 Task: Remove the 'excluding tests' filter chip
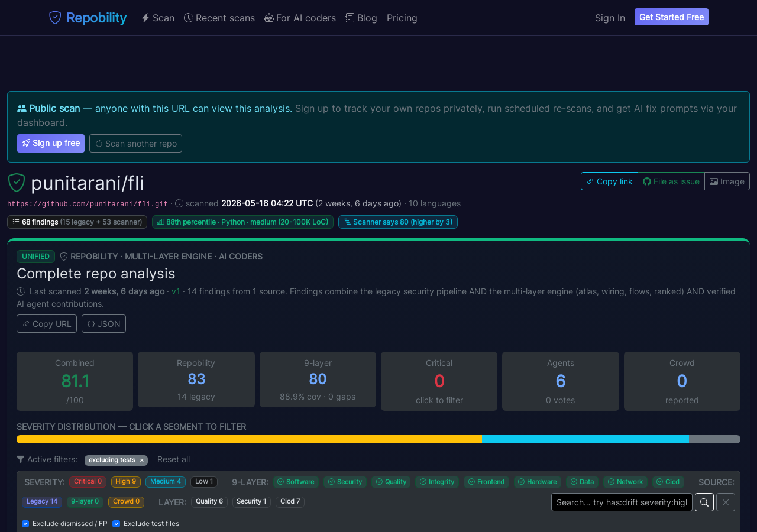[141, 460]
